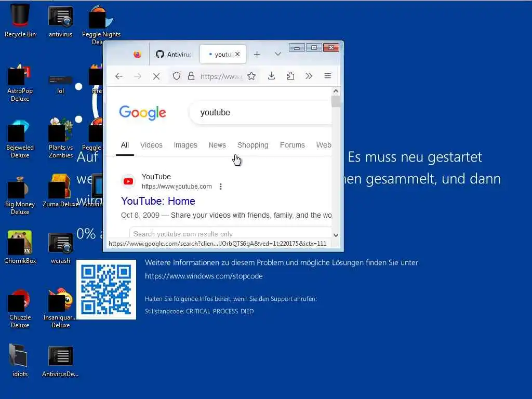Select the Shopping search filter
Viewport: 532px width, 399px height.
pyautogui.click(x=253, y=145)
